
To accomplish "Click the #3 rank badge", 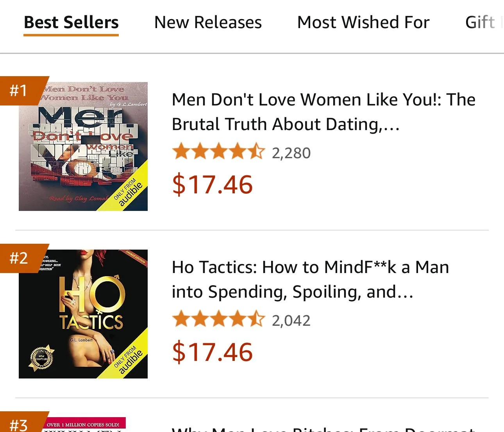I will click(x=19, y=424).
